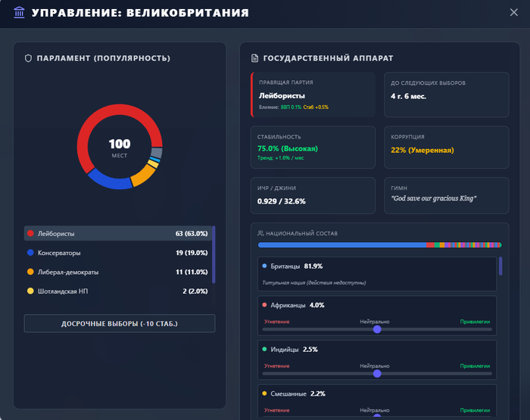The width and height of the screenshot is (530, 420).
Task: Open the Правящая партия card
Action: (313, 95)
